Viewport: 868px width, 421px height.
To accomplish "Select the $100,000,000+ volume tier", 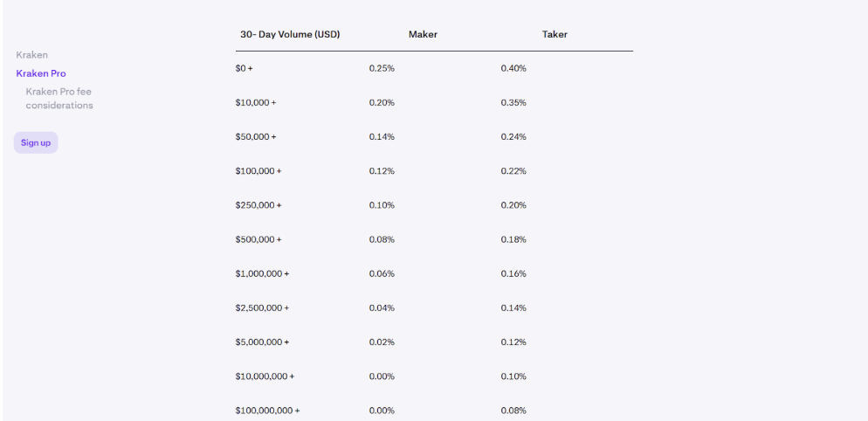I will 267,411.
